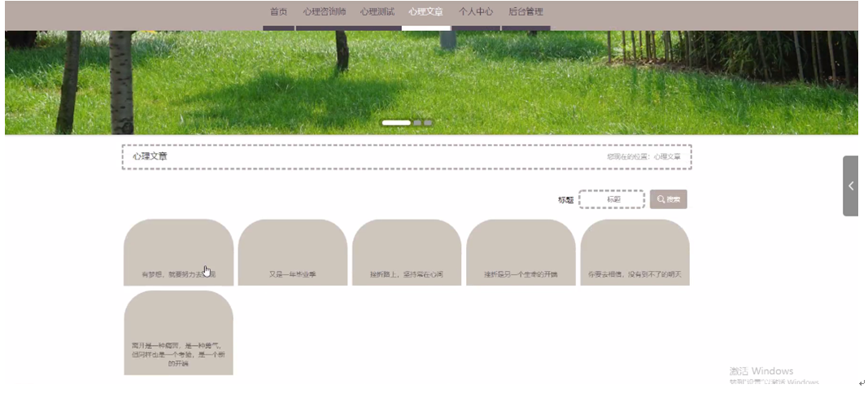Click the 心理文章 breadcrumb link after 您现在的位置
868x393 pixels.
[667, 157]
